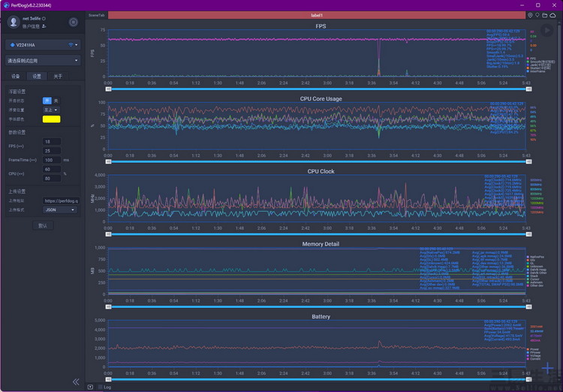Toggle Gfx series in Memory legend
Viewport: 563px width, 392px height.
tap(531, 260)
